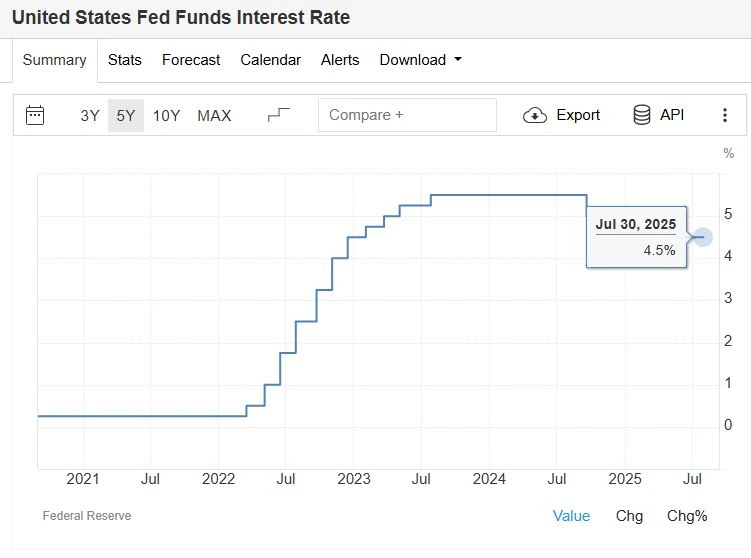Change chart type via step-line icon
Image resolution: width=751 pixels, height=558 pixels.
278,115
